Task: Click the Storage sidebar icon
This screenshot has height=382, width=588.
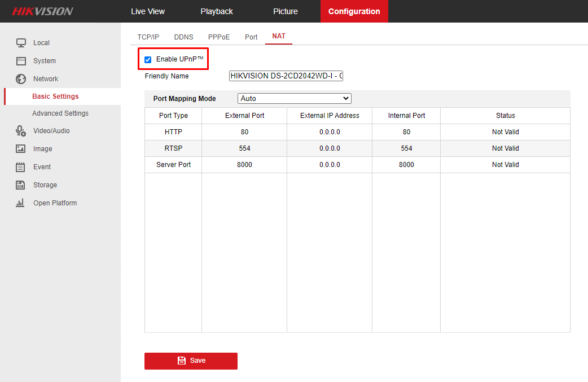Action: pos(21,185)
